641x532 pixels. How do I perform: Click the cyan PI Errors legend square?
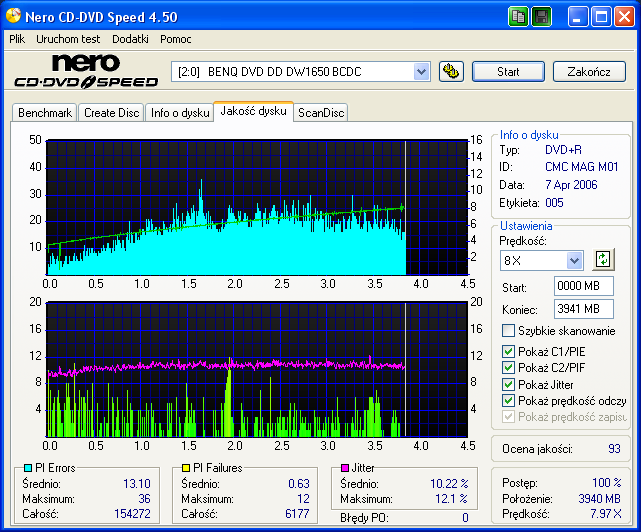pyautogui.click(x=28, y=467)
